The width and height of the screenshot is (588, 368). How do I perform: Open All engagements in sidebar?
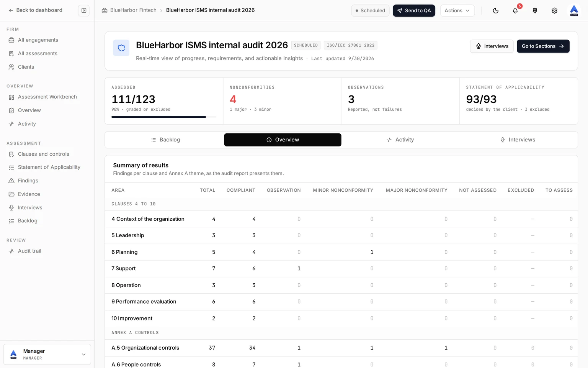click(38, 40)
